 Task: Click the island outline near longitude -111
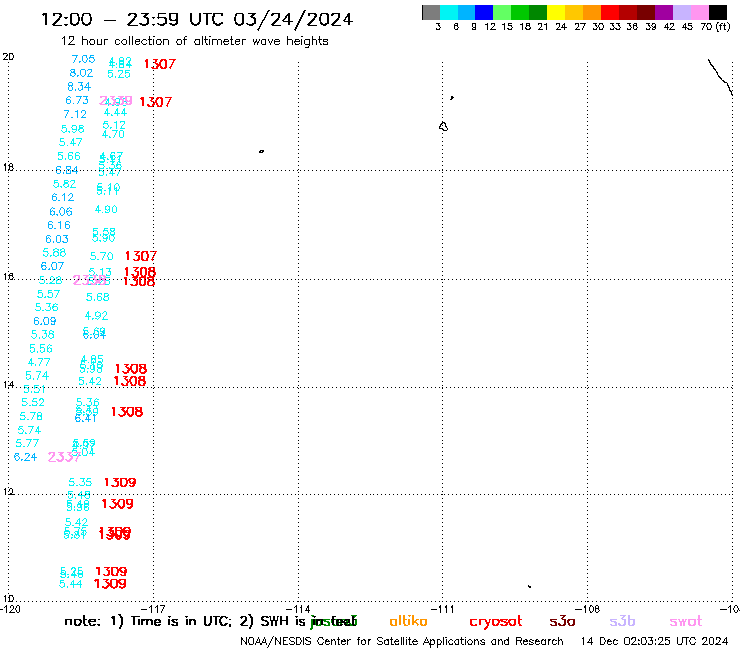(443, 127)
